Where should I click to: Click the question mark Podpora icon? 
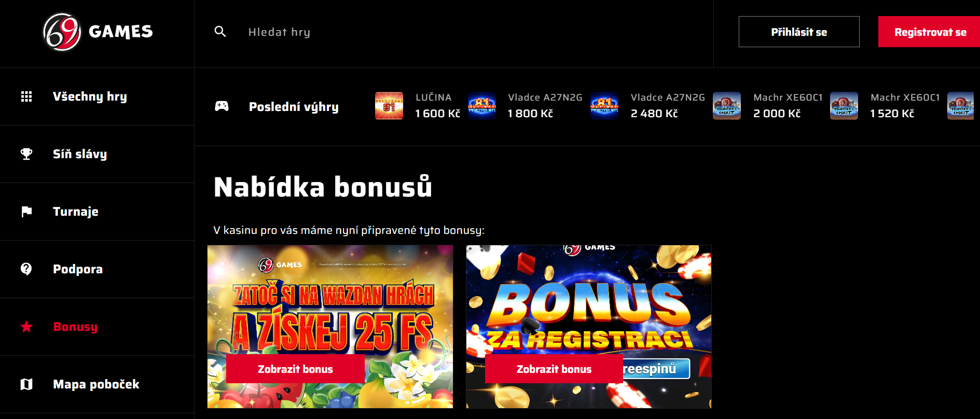26,269
